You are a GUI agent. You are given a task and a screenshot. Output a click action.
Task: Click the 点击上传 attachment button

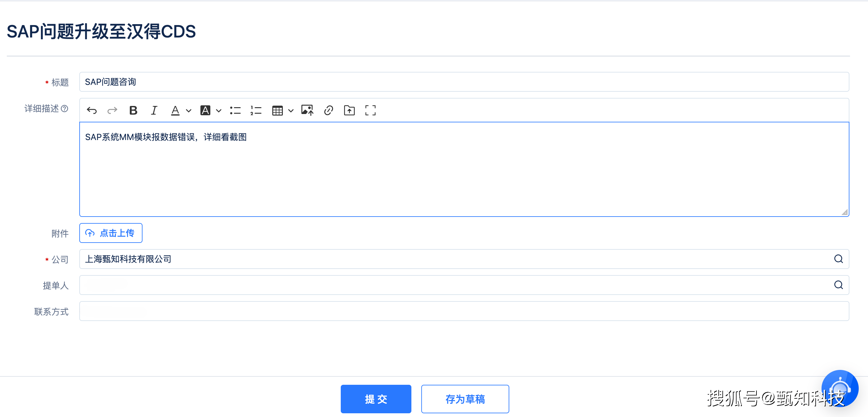coord(111,233)
